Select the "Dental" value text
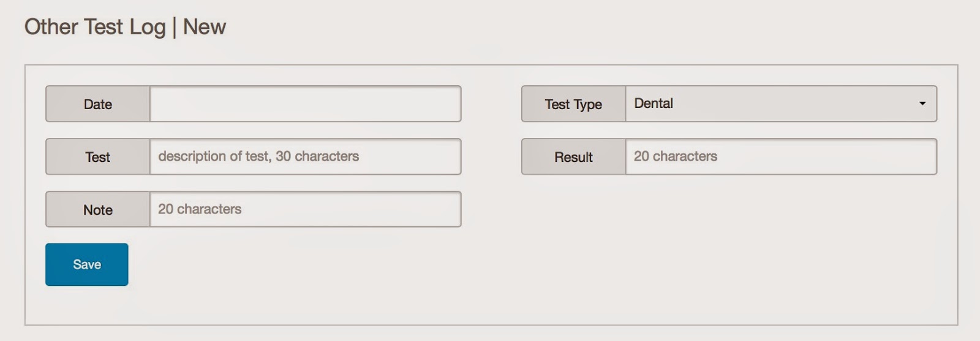This screenshot has width=980, height=341. (654, 103)
